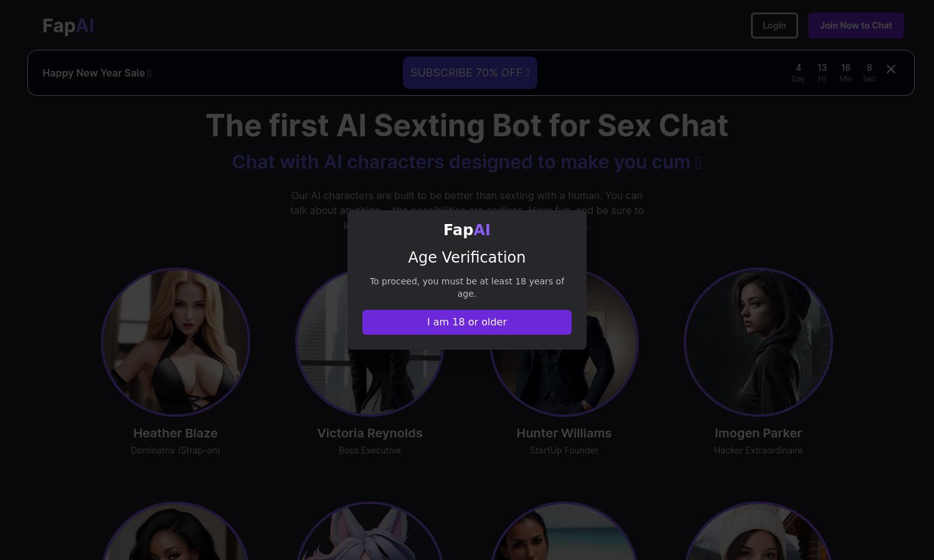Click Join Now to Chat button

[856, 26]
